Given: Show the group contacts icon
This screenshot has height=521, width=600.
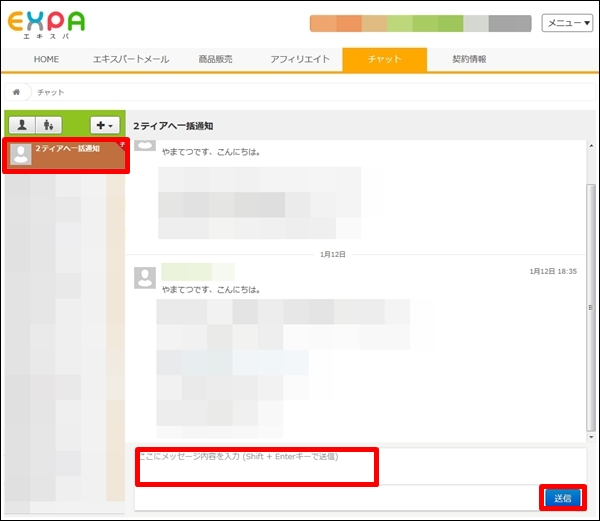Looking at the screenshot, I should pyautogui.click(x=49, y=125).
